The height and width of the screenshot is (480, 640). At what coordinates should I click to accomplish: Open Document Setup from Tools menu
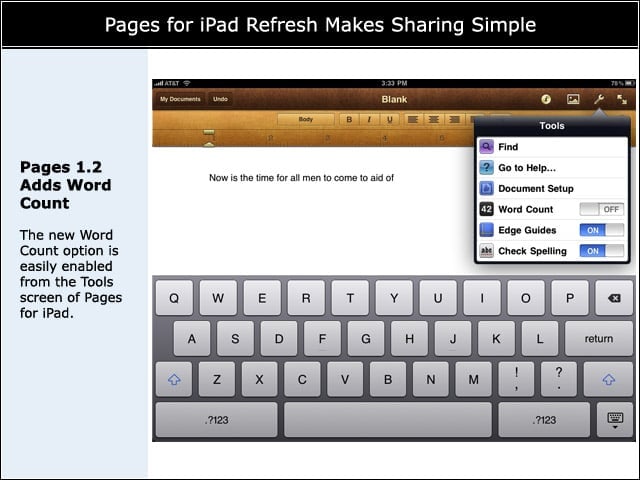click(552, 189)
